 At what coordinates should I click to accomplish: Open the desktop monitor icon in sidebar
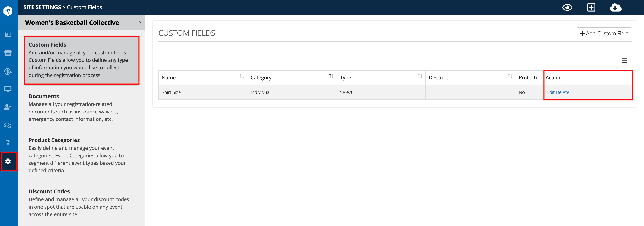pos(8,89)
